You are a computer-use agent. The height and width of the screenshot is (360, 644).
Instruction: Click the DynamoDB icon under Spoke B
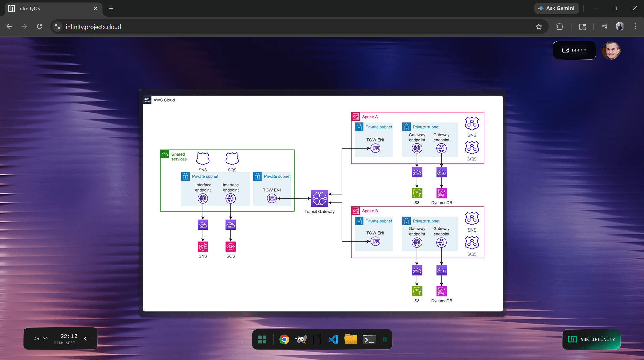point(441,291)
